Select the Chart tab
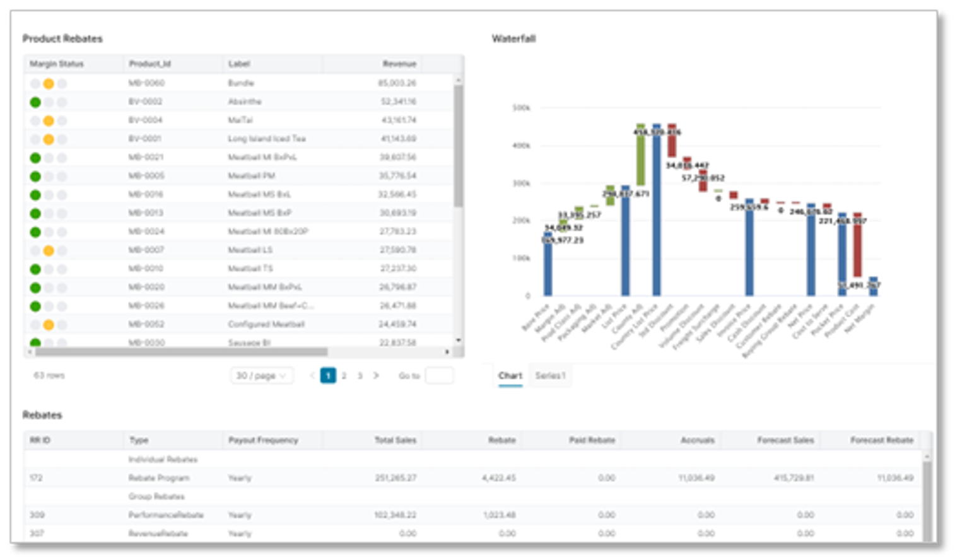The width and height of the screenshot is (955, 560). click(x=510, y=376)
